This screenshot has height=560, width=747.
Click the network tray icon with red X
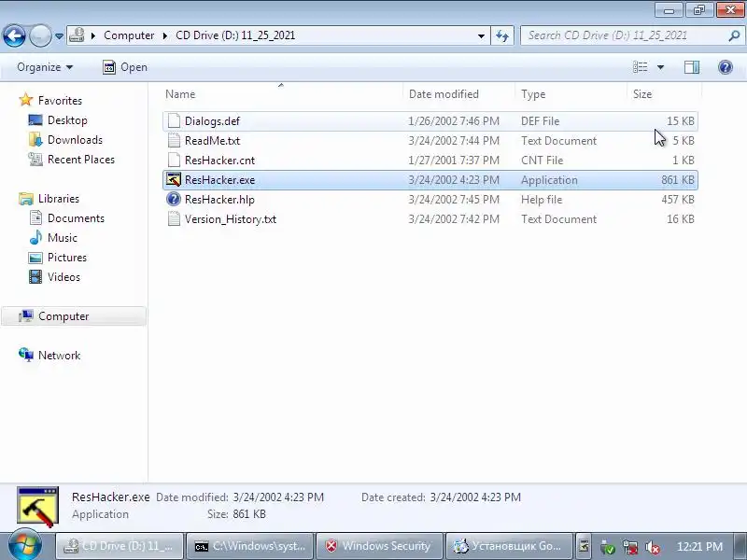click(629, 547)
